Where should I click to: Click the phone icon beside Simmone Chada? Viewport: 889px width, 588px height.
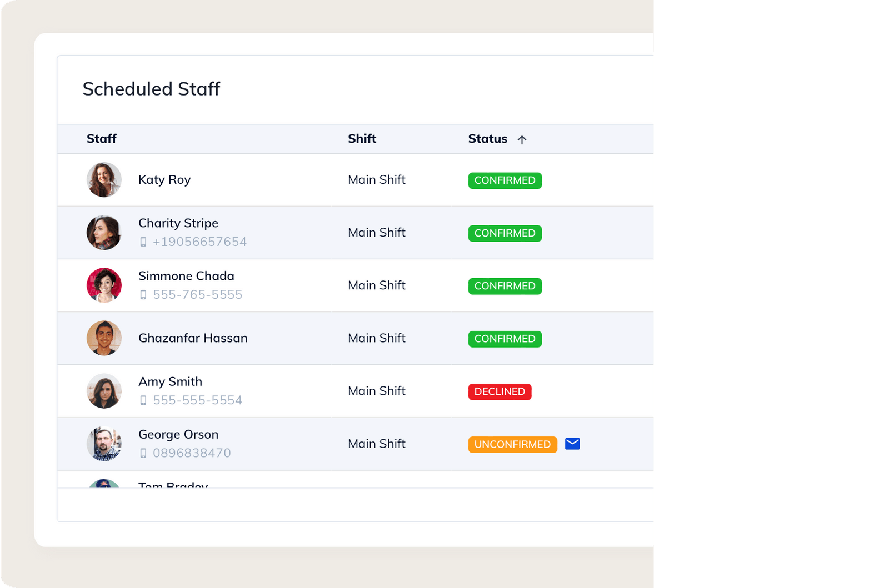pyautogui.click(x=144, y=294)
